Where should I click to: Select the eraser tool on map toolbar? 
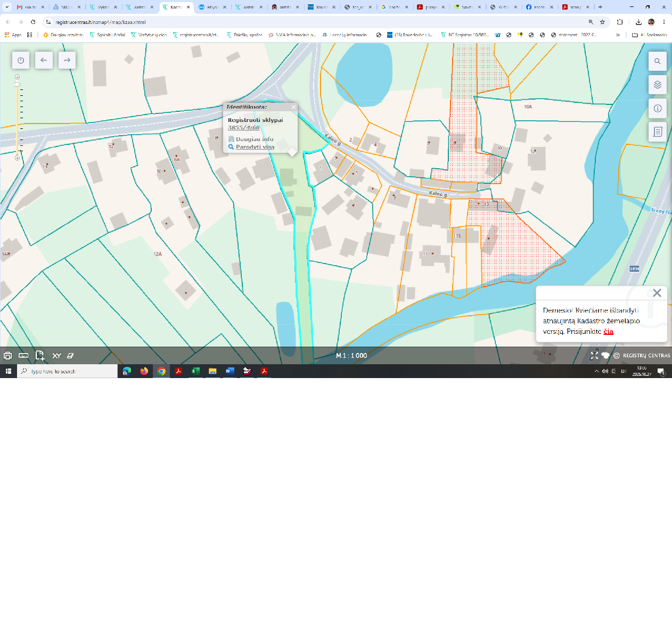pos(70,356)
